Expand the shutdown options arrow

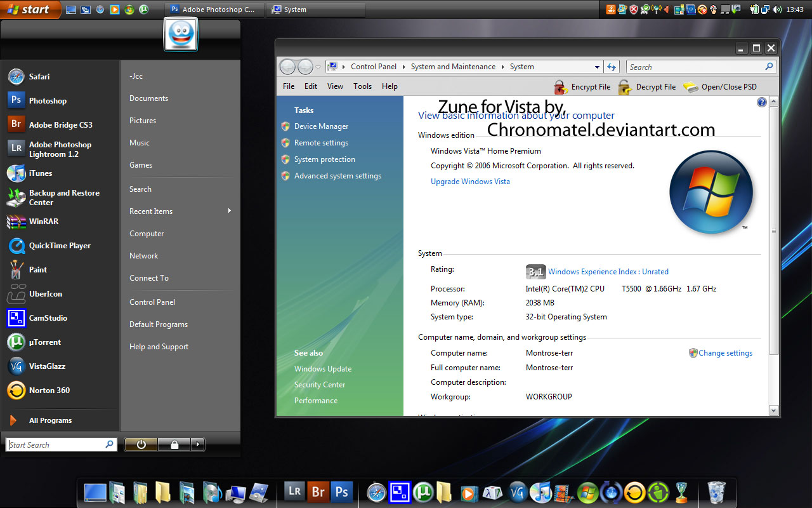pyautogui.click(x=198, y=444)
